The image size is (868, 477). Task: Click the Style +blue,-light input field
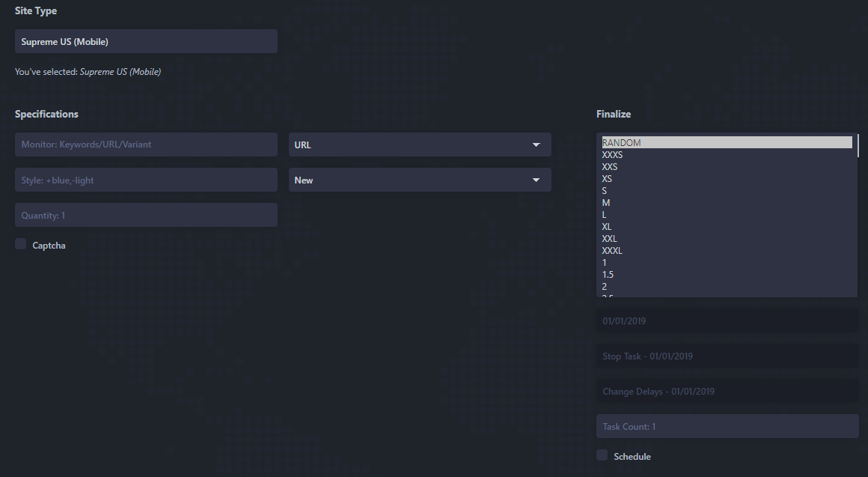pyautogui.click(x=146, y=180)
